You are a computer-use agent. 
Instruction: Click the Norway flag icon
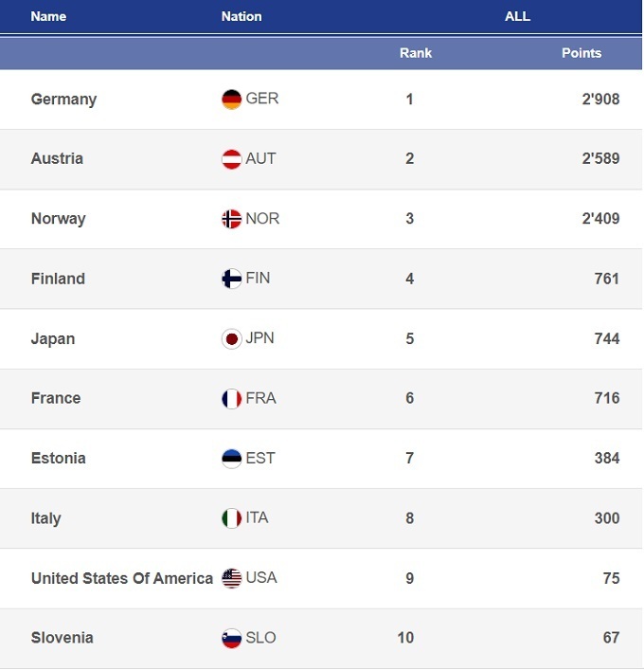(232, 219)
